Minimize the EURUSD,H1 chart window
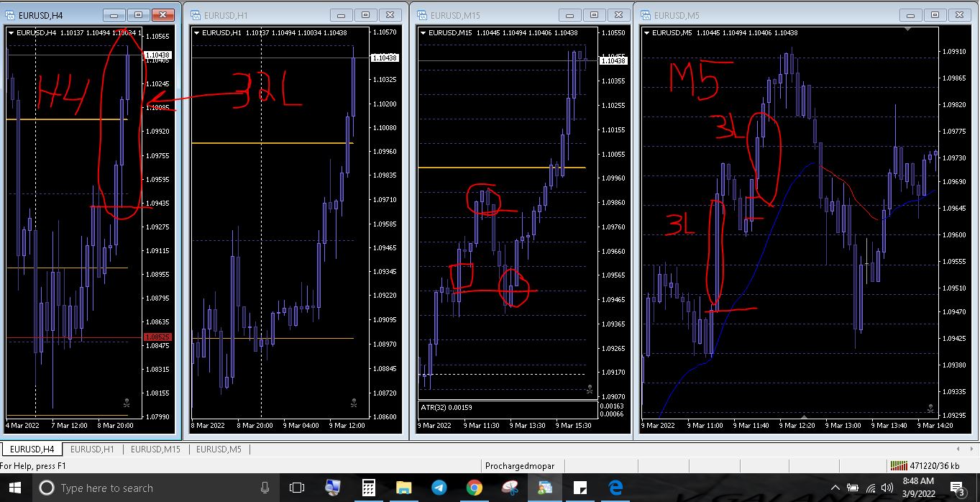The image size is (980, 502). click(342, 14)
